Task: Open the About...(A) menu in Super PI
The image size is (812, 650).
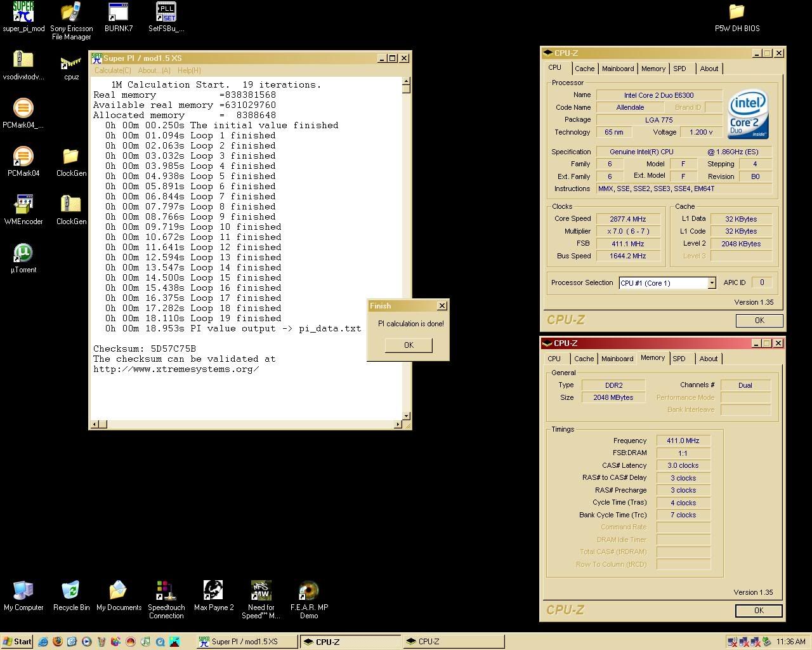Action: [154, 70]
